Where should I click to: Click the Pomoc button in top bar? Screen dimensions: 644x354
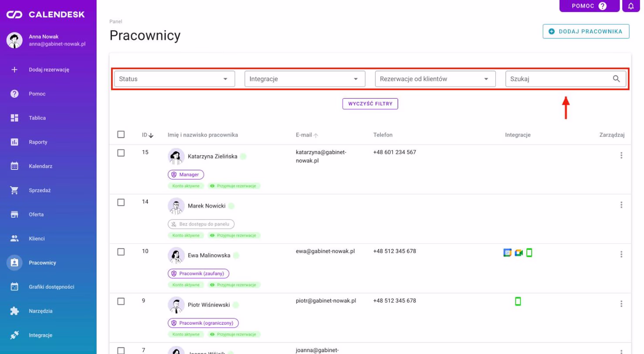point(590,6)
